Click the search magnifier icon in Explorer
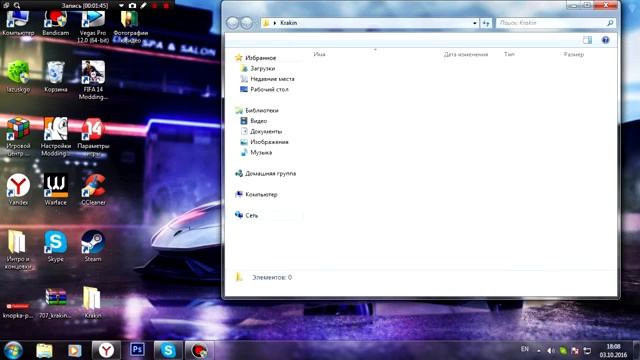The image size is (640, 360). 610,23
